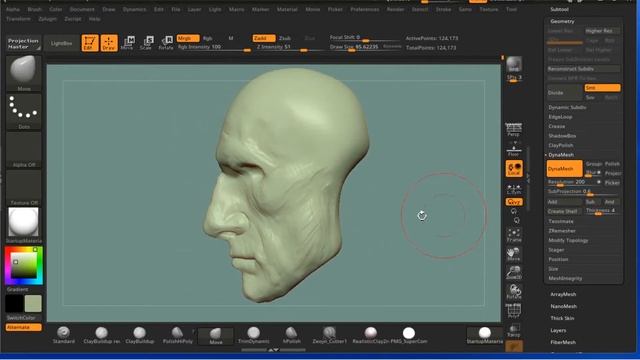Image resolution: width=640 pixels, height=360 pixels.
Task: Open the Preferences menu
Action: [364, 9]
